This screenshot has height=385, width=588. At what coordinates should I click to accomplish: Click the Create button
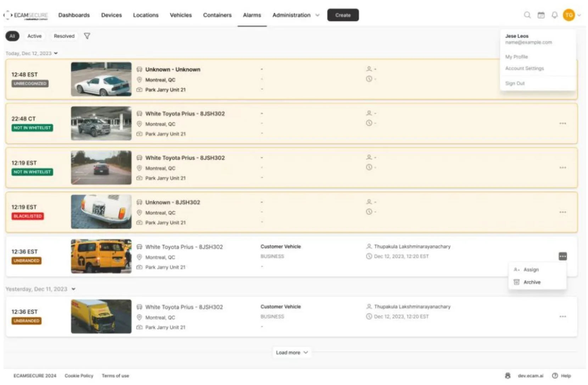[x=343, y=15]
